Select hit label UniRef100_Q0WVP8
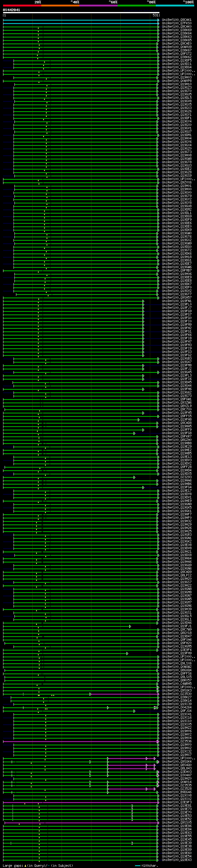This screenshot has height=868, width=197. point(177,81)
